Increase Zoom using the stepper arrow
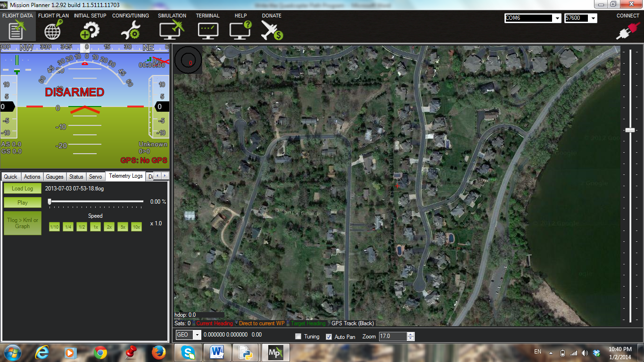Viewport: 644px width, 362px height. click(x=410, y=335)
